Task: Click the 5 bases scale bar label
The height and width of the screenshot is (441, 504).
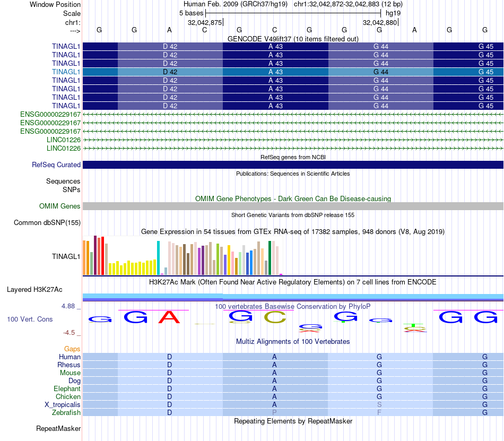Action: coord(191,13)
